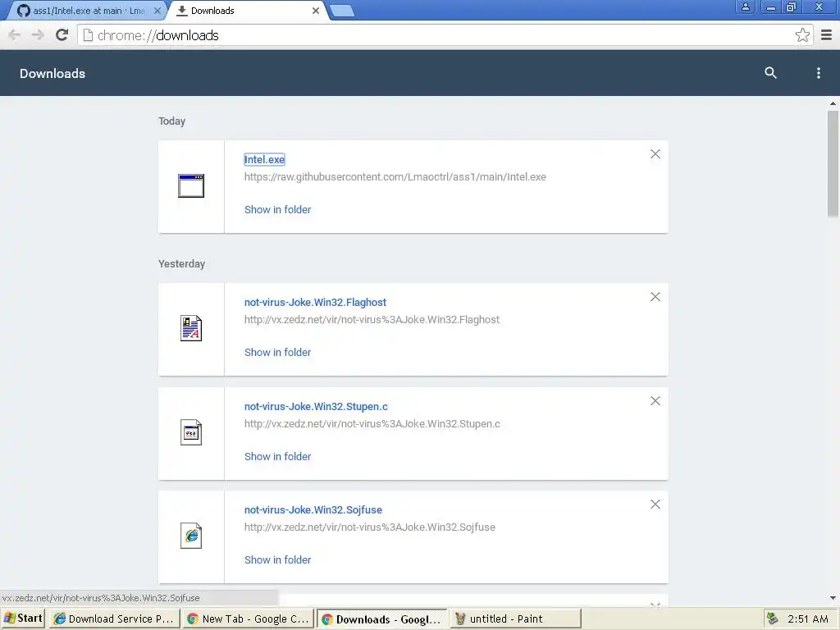
Task: Click the Sojfuse vx.zedz.net source URL
Action: (370, 527)
